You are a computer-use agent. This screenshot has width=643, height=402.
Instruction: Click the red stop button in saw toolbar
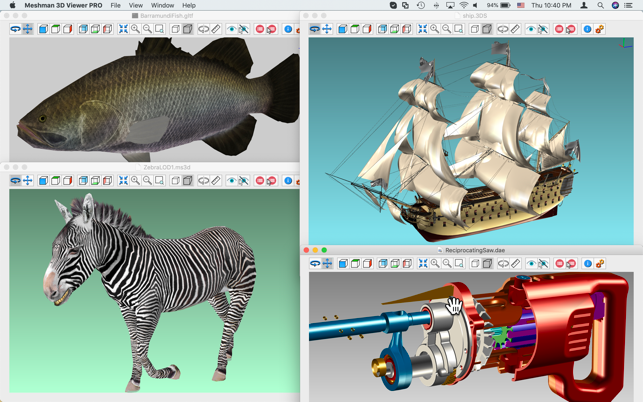(x=559, y=263)
